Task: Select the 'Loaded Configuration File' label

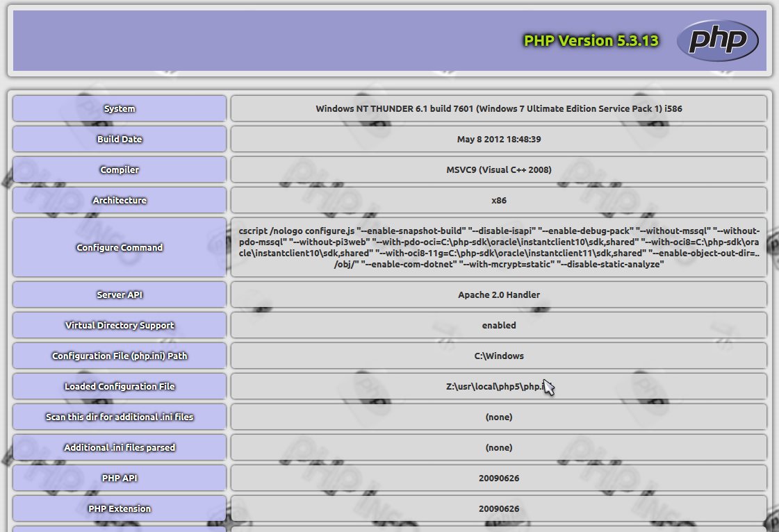Action: 120,386
